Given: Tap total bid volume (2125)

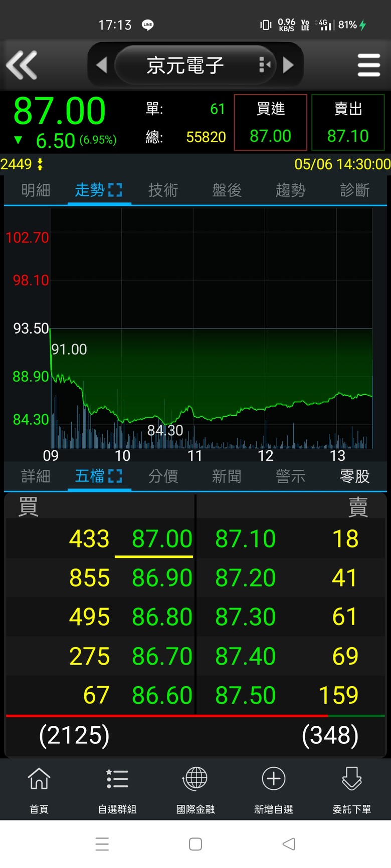Looking at the screenshot, I should click(74, 735).
